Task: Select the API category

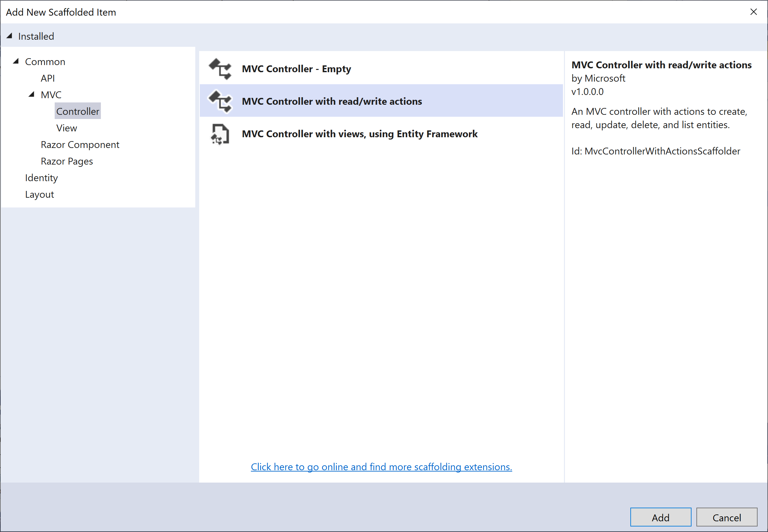Action: click(x=48, y=78)
